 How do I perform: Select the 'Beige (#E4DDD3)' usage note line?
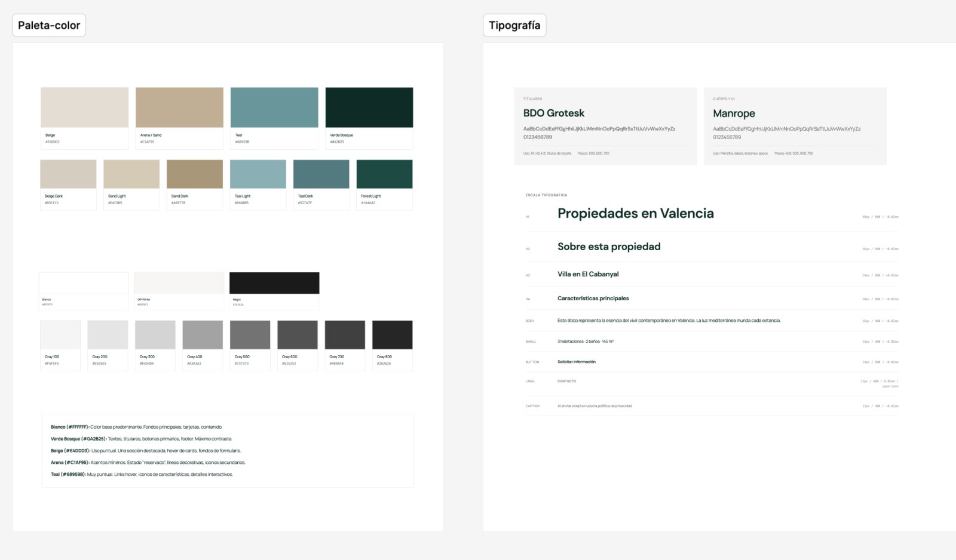point(146,451)
